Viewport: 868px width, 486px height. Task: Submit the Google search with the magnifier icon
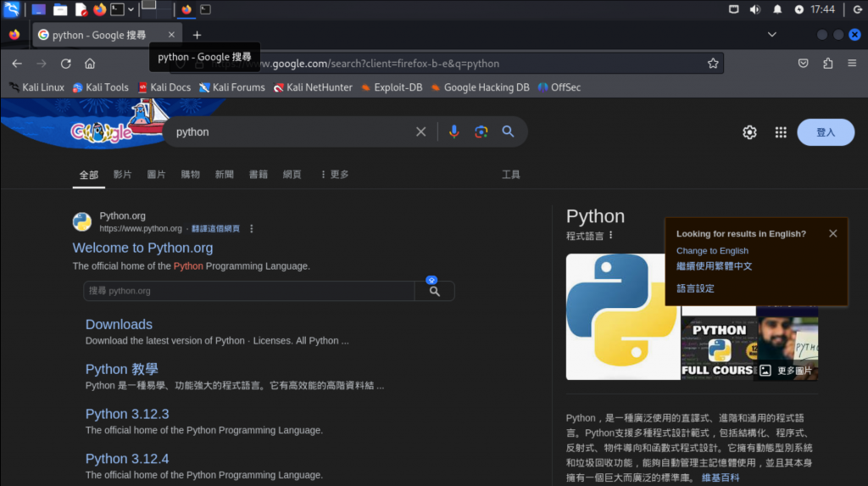tap(508, 132)
